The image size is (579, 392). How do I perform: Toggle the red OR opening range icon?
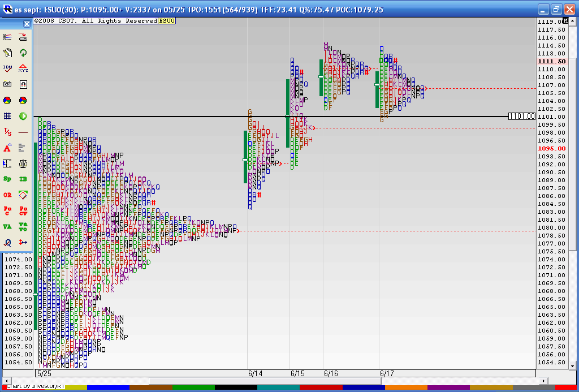click(7, 195)
